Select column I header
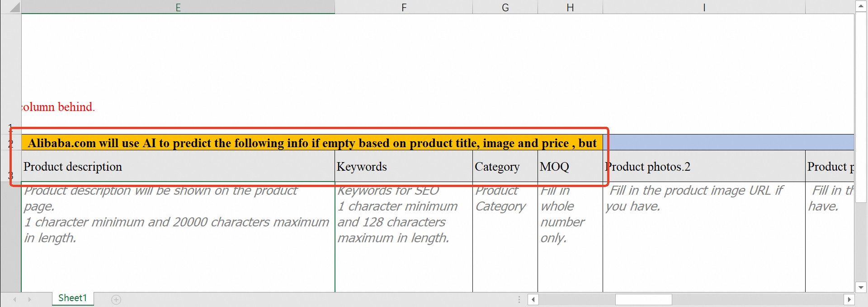 pos(704,7)
